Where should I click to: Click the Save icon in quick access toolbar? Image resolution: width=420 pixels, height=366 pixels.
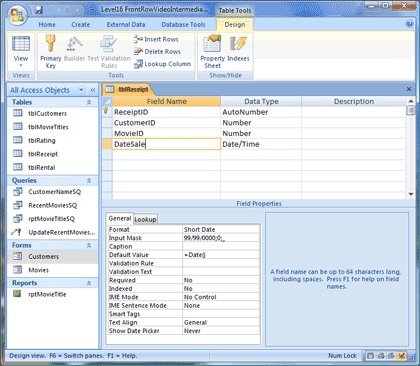39,10
